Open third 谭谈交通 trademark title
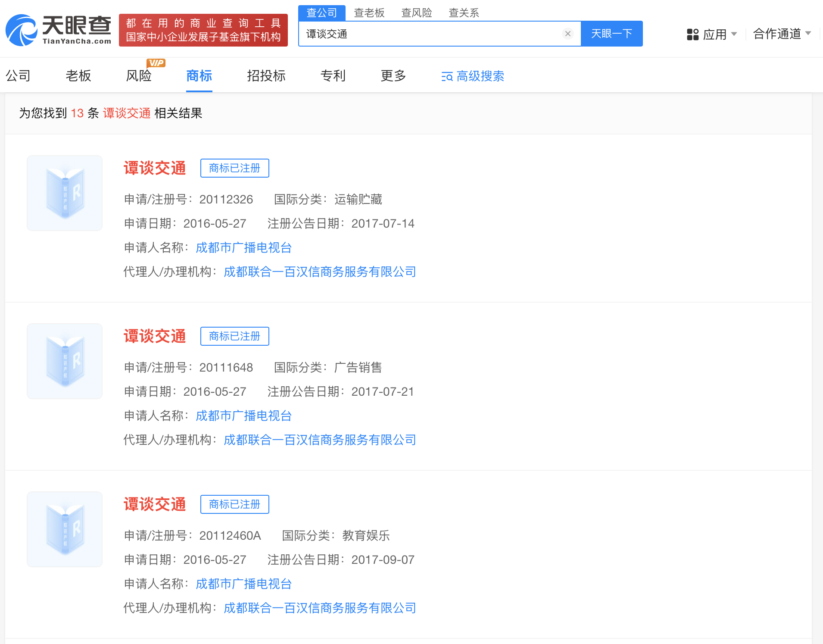 coord(155,504)
